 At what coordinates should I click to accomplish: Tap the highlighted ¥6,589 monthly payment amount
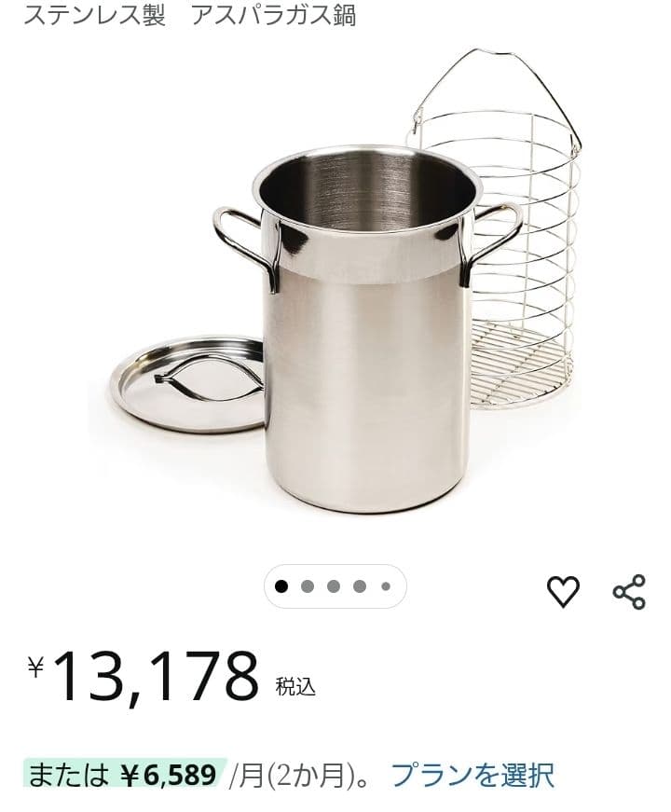[170, 775]
